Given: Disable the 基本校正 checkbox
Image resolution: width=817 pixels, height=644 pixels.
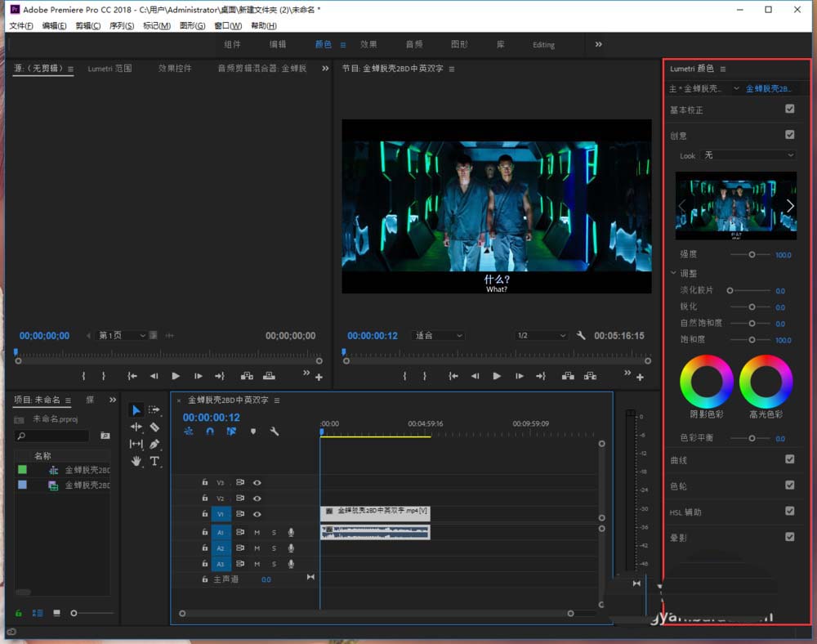Looking at the screenshot, I should (789, 109).
